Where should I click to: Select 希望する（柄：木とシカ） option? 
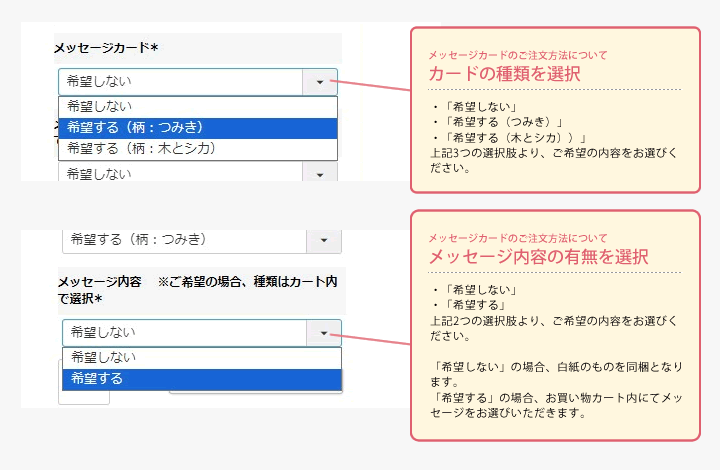pyautogui.click(x=198, y=149)
